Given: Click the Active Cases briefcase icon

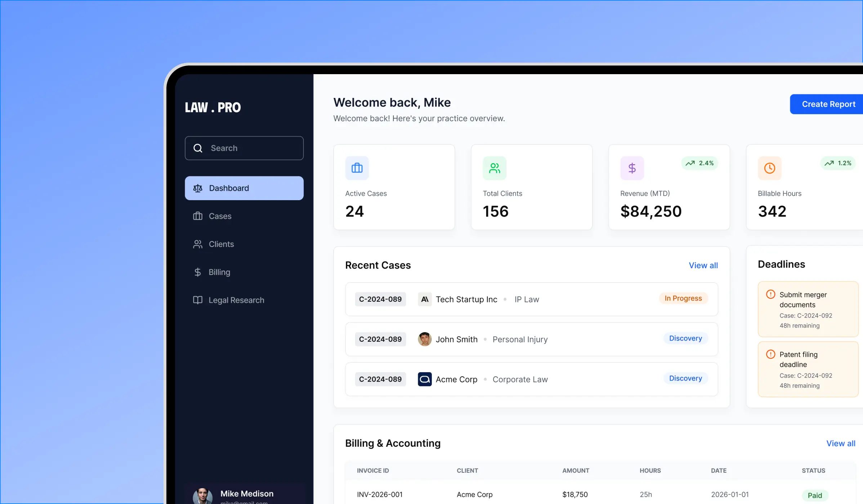Looking at the screenshot, I should pyautogui.click(x=357, y=168).
